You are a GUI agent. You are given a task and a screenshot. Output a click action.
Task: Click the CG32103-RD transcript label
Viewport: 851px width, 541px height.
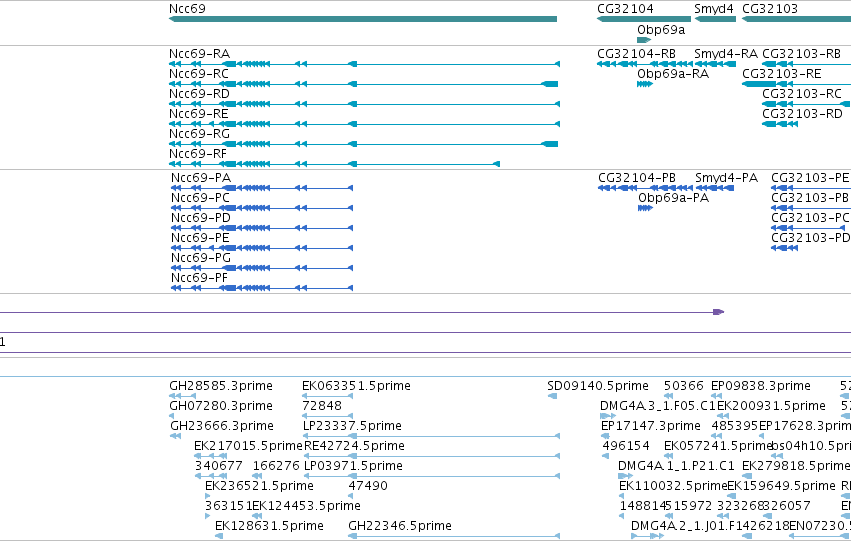click(x=802, y=114)
